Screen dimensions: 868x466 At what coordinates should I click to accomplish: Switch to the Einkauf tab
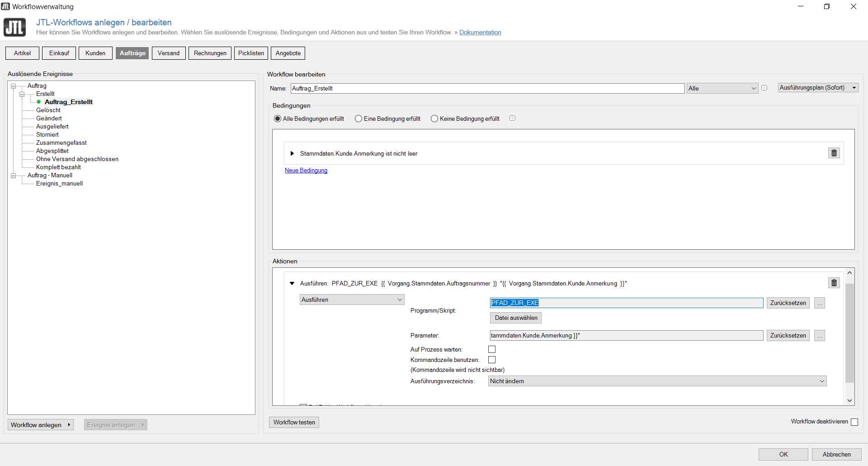tap(59, 53)
